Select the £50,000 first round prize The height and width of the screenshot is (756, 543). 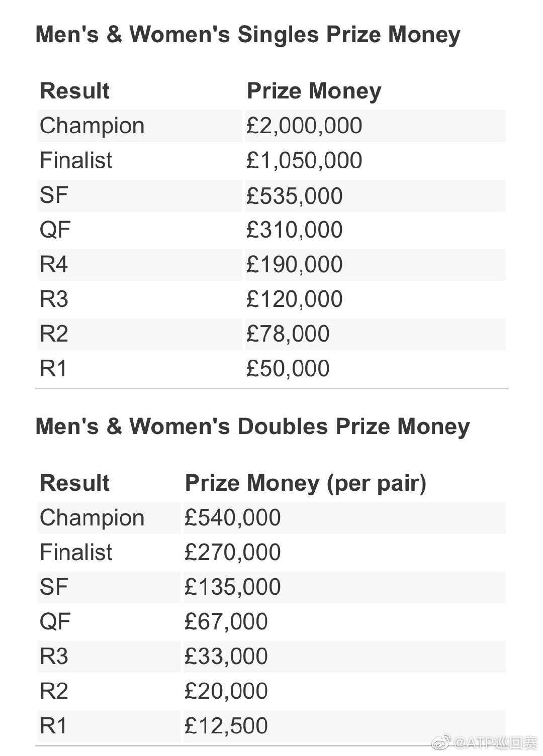(x=288, y=369)
